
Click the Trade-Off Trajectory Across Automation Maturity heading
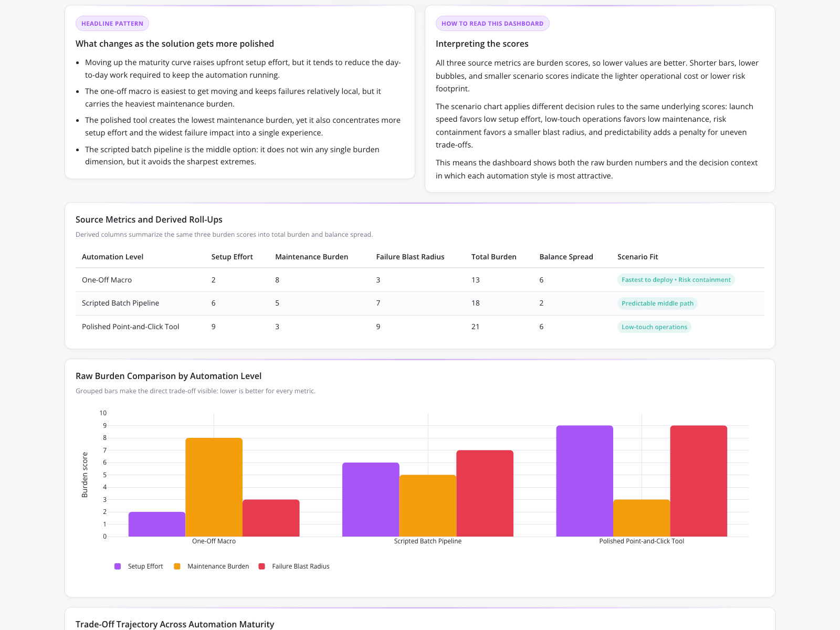coord(175,624)
